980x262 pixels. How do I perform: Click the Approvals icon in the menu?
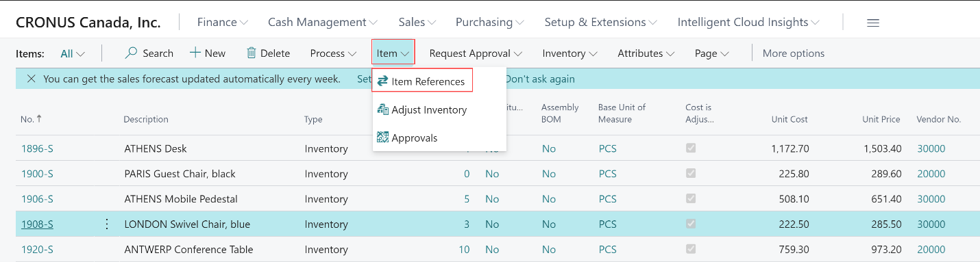(383, 137)
